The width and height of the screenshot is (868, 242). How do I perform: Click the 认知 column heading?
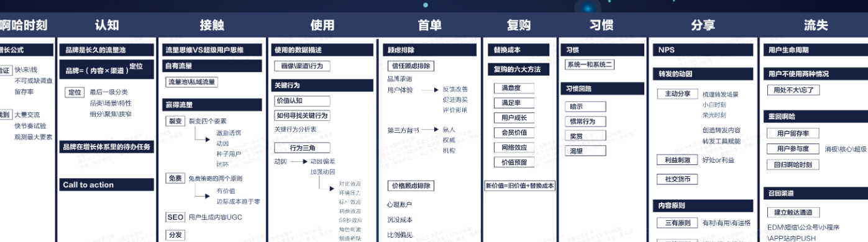(x=107, y=25)
